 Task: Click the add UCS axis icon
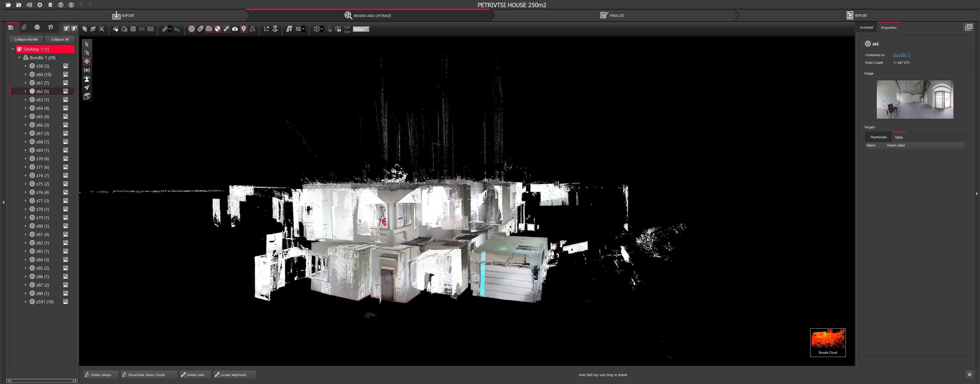(x=266, y=29)
